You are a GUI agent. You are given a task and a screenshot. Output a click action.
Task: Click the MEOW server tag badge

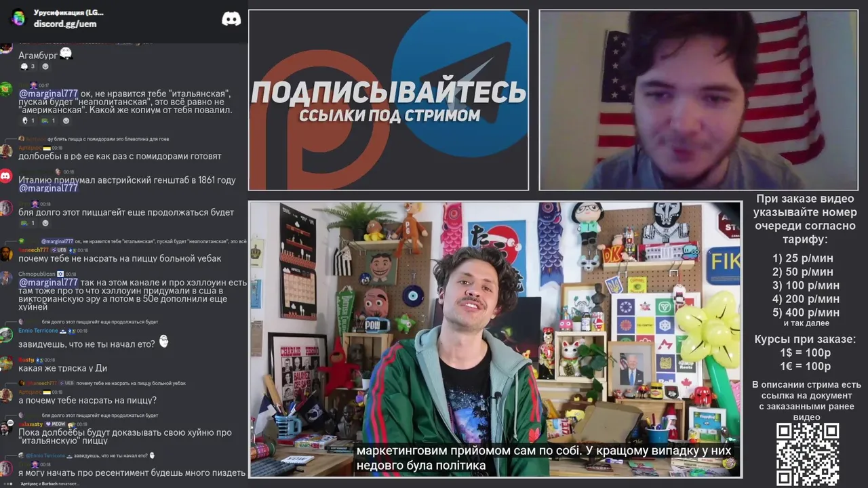click(x=56, y=424)
